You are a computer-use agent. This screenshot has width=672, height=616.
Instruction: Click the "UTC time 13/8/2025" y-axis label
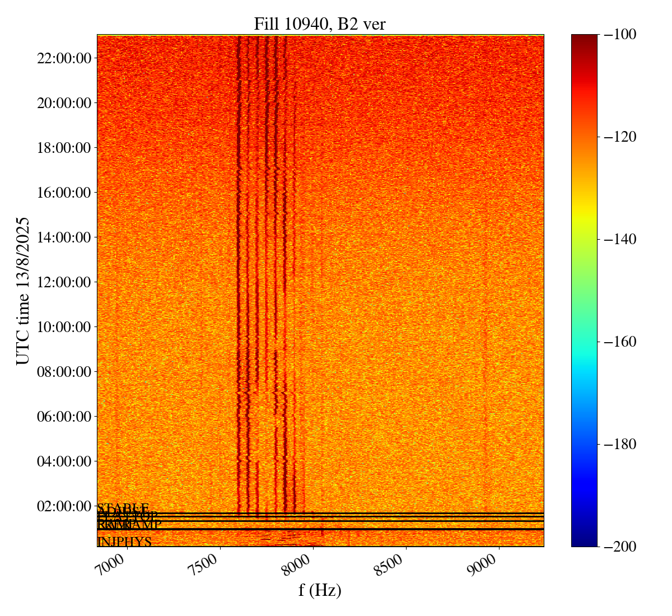[x=23, y=291]
